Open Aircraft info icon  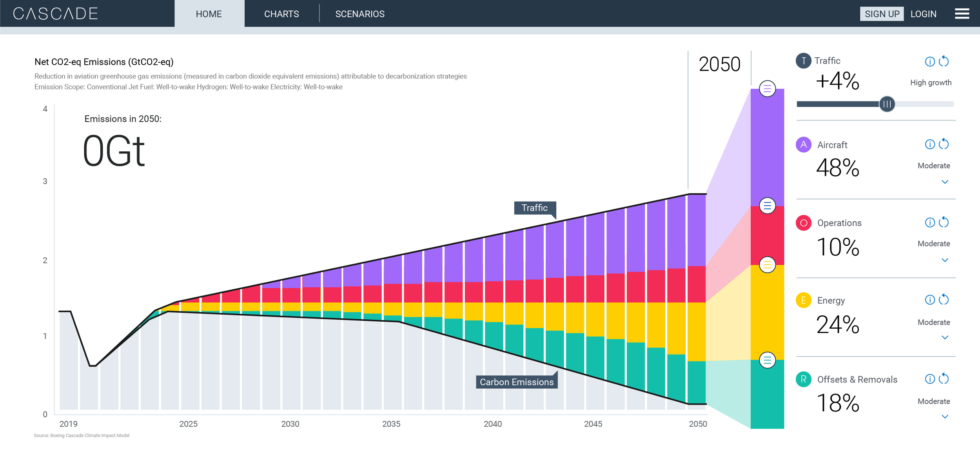pyautogui.click(x=929, y=144)
